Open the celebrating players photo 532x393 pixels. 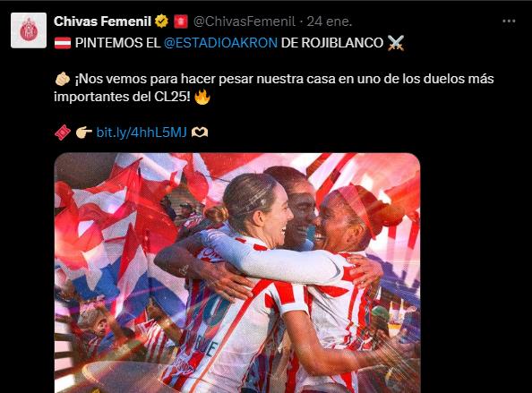pos(237,273)
